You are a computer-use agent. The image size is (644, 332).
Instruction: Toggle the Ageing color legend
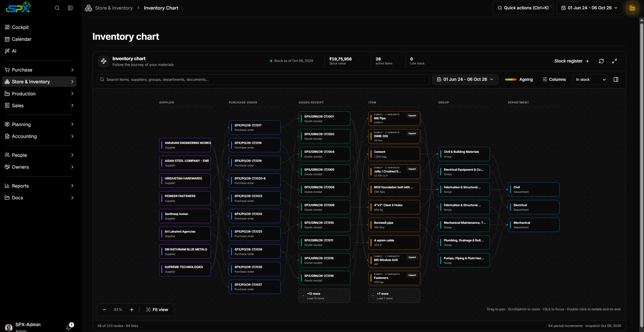(x=519, y=80)
